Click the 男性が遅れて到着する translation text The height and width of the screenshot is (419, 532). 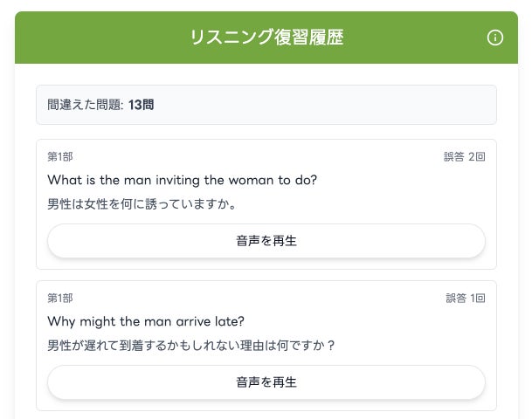pos(191,346)
